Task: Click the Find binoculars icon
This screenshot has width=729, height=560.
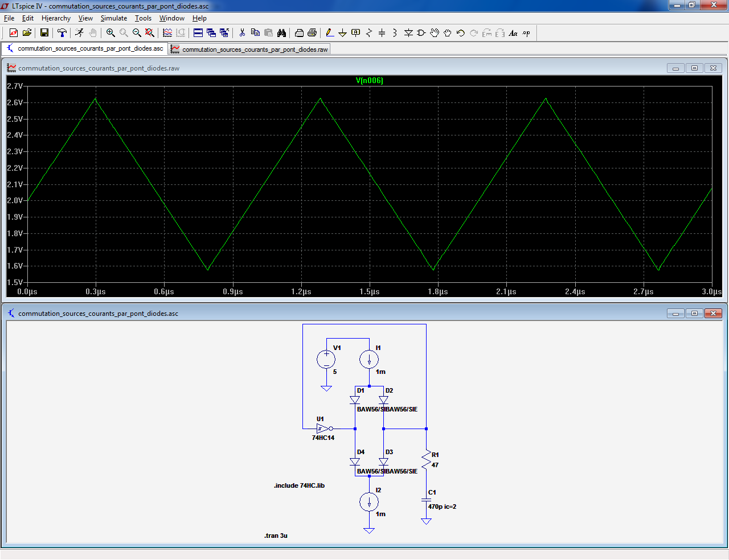Action: pos(281,33)
